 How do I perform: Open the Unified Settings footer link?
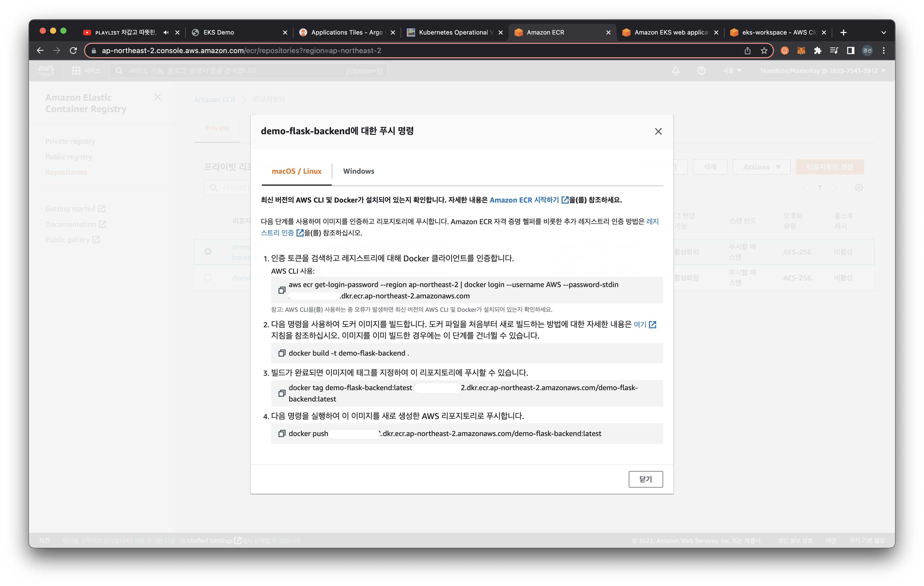click(x=214, y=541)
